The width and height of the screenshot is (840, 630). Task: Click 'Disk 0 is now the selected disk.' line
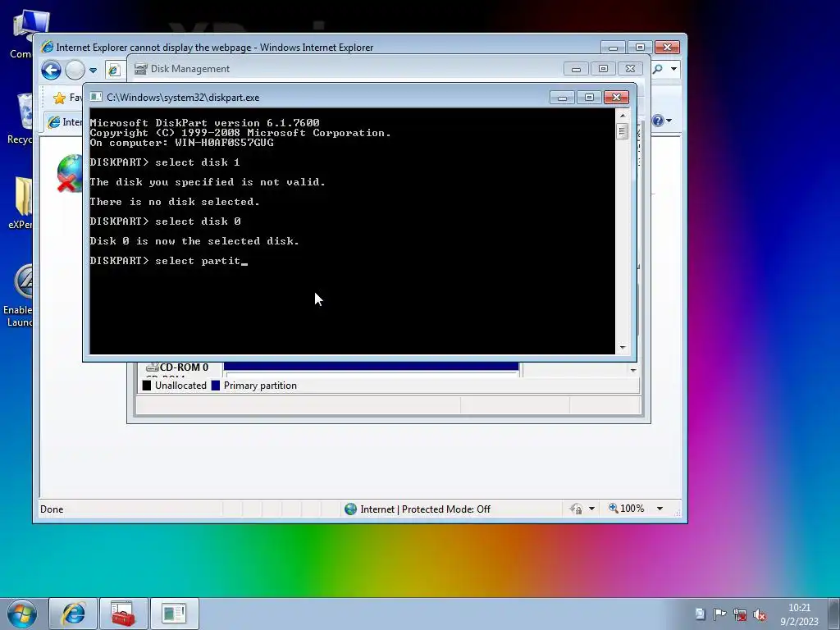[x=194, y=241]
